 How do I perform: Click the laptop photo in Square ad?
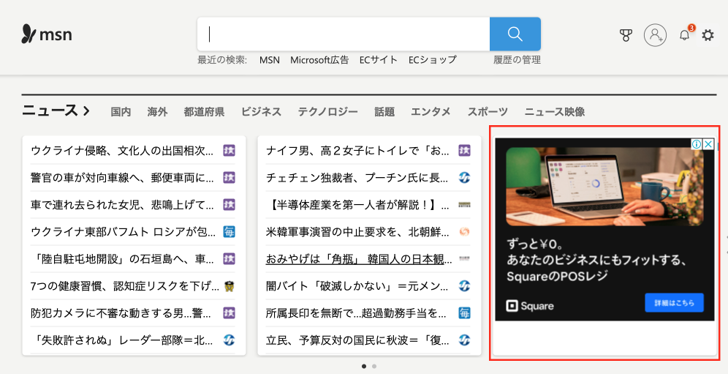coord(604,187)
